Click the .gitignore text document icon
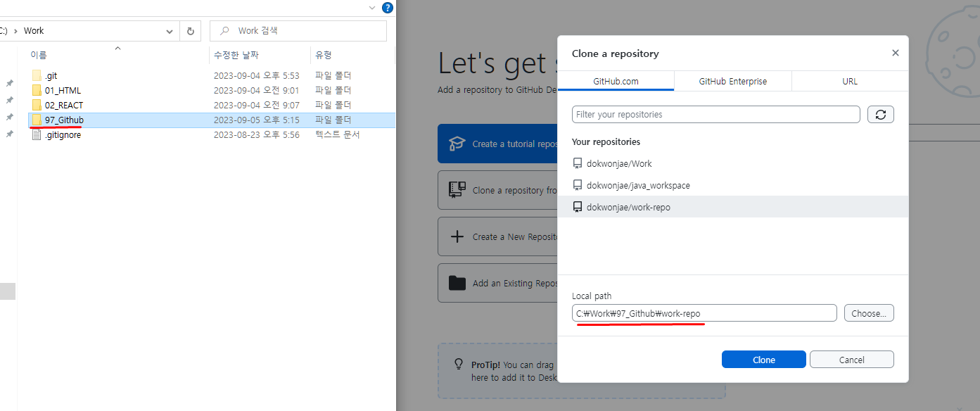This screenshot has width=980, height=411. click(37, 134)
